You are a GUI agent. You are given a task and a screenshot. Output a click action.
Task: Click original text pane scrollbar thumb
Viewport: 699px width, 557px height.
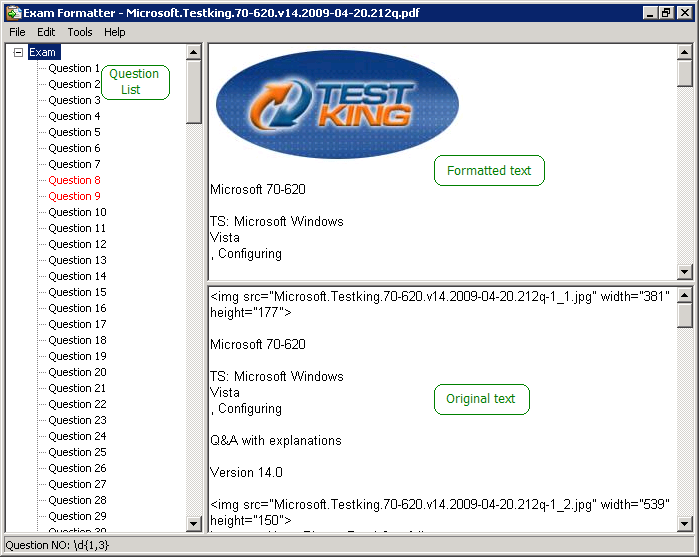684,315
